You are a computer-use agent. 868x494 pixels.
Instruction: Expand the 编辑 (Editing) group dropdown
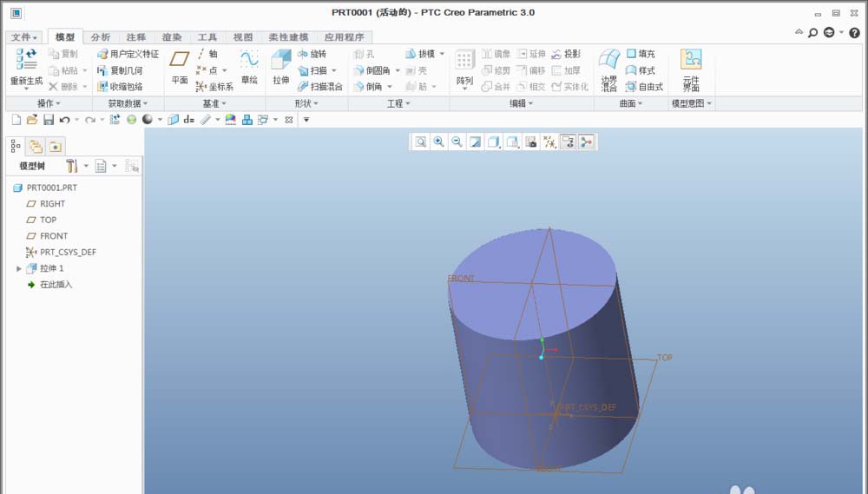tap(521, 103)
